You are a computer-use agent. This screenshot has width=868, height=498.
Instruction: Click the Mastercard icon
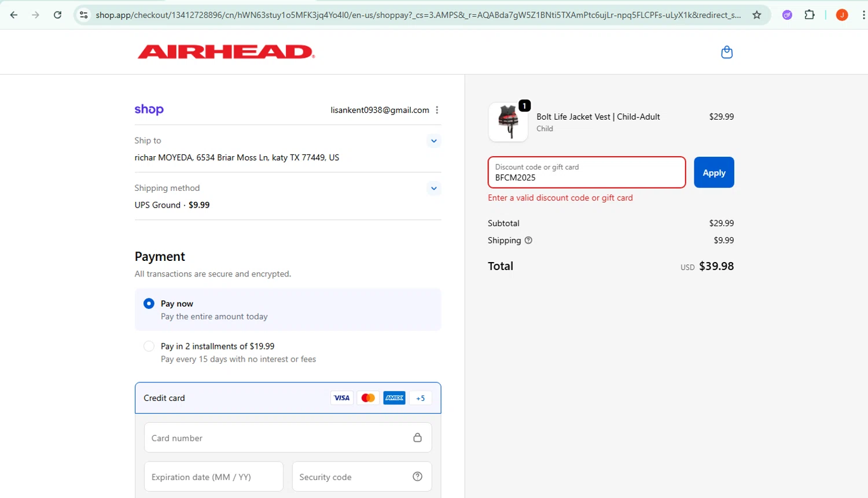pos(368,398)
